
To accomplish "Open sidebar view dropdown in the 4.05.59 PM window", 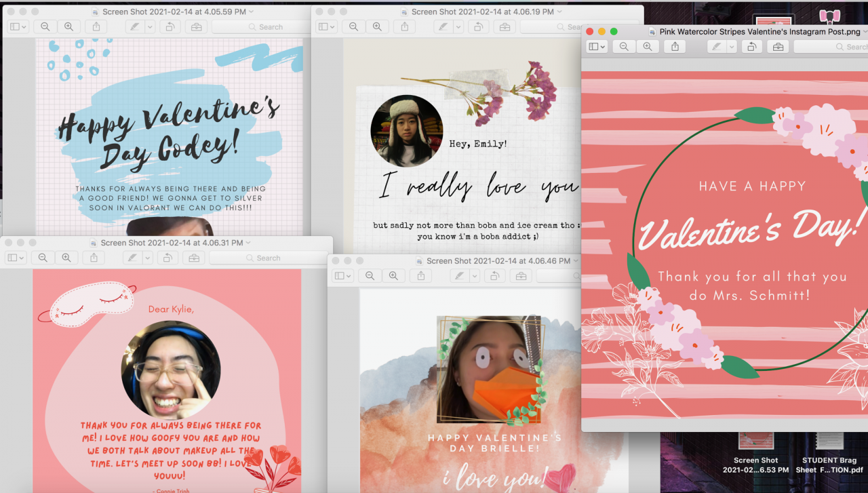I will coord(18,27).
